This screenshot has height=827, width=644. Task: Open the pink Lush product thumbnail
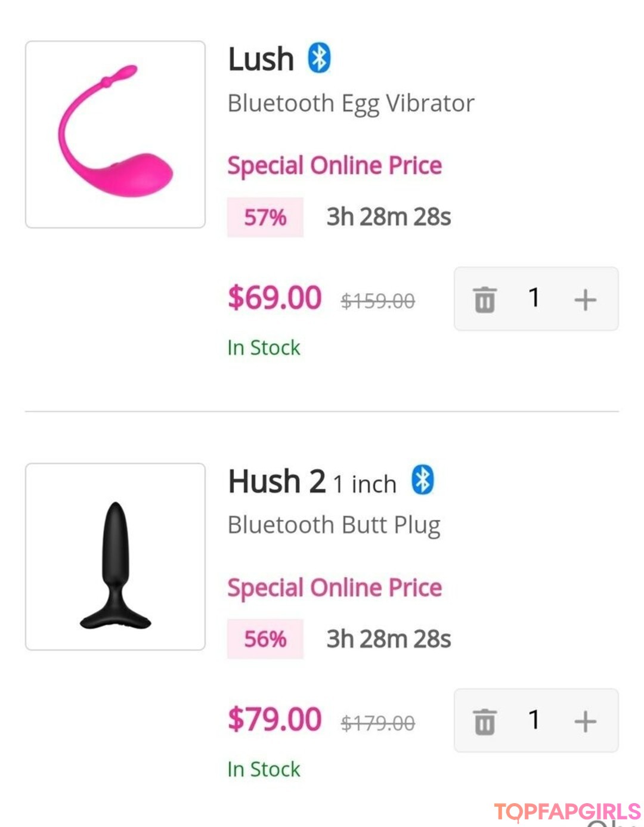tap(115, 134)
